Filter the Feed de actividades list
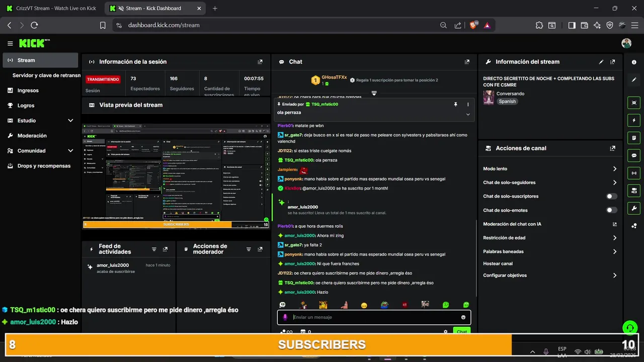Screen dimensions: 644x362 pos(154,249)
